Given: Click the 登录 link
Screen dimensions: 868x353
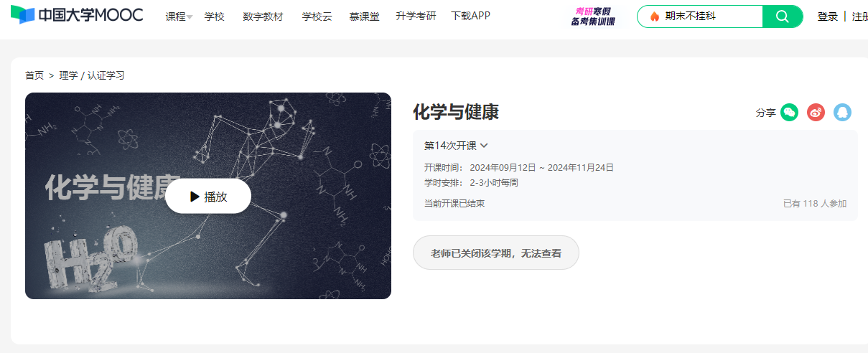Looking at the screenshot, I should [827, 17].
